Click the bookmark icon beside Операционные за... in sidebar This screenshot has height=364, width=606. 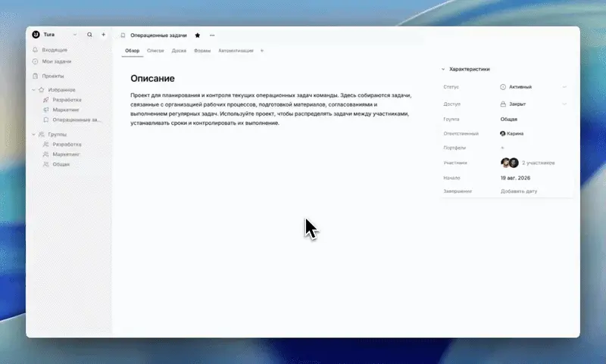click(x=45, y=120)
